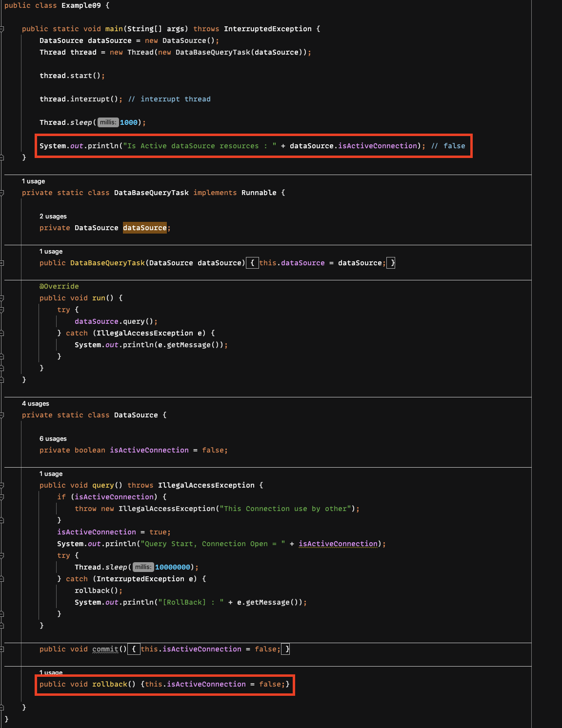Place cursor on thread.interrupt() call
562x728 pixels.
[x=81, y=99]
